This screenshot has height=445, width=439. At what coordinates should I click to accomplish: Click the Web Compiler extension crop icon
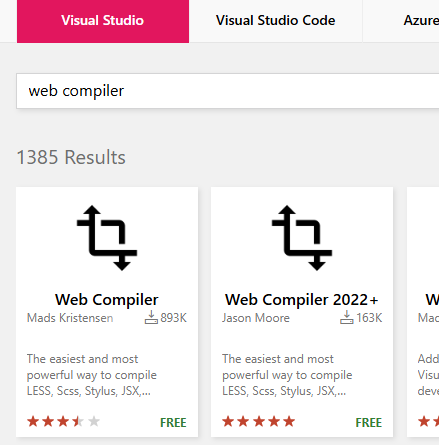pos(107,238)
